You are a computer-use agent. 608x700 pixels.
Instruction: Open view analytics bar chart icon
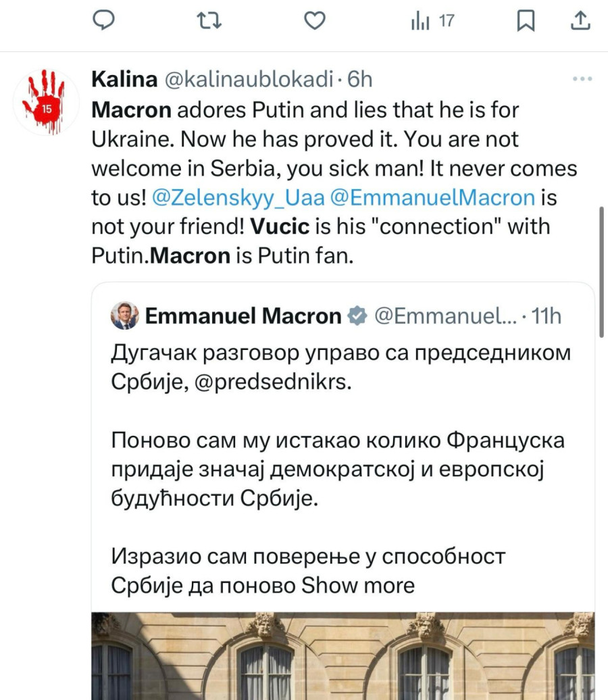(x=420, y=22)
